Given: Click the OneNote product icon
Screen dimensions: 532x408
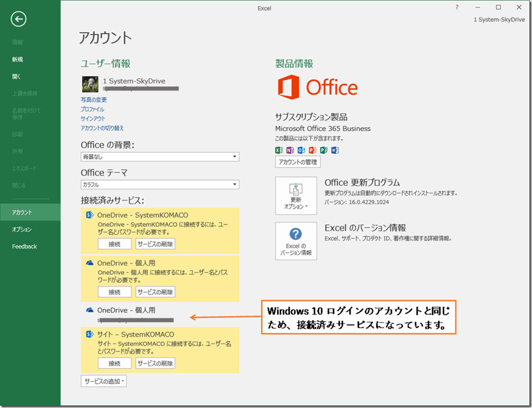Looking at the screenshot, I should [x=290, y=150].
